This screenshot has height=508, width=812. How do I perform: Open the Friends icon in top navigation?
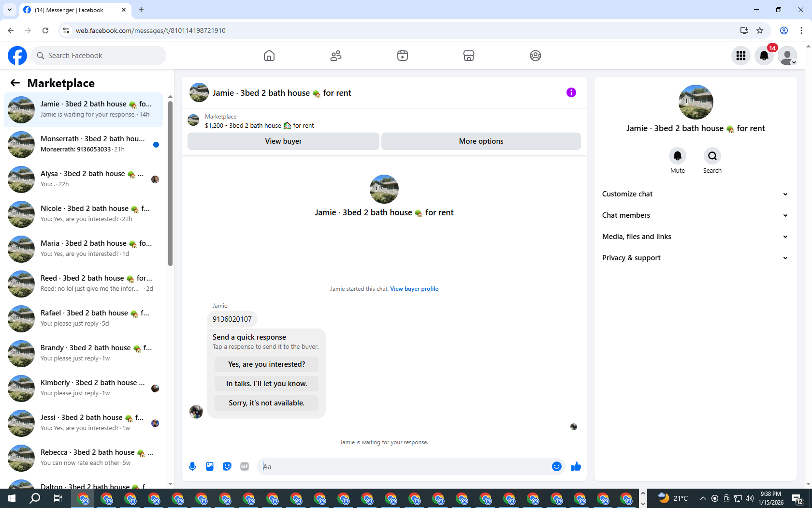click(x=336, y=56)
